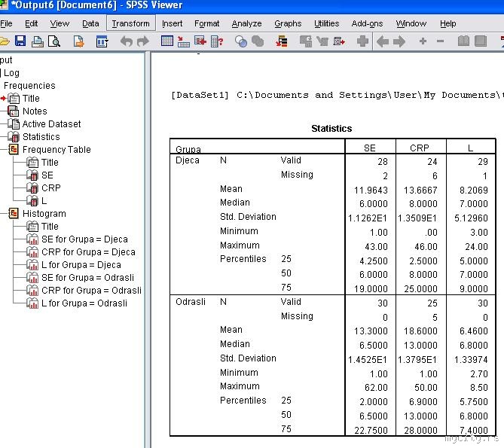Collapse the Histogram outline node
Image resolution: width=504 pixels, height=448 pixels.
point(13,213)
